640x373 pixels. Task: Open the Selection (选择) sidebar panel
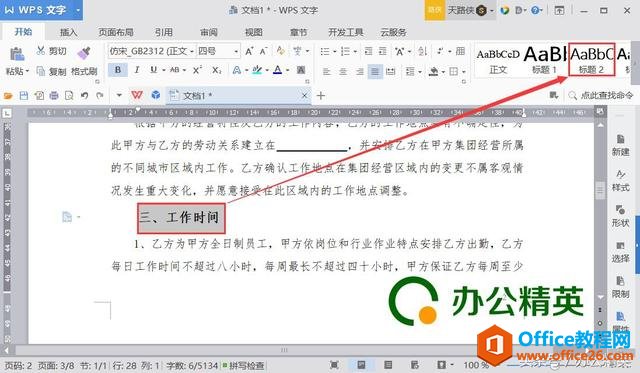click(620, 252)
